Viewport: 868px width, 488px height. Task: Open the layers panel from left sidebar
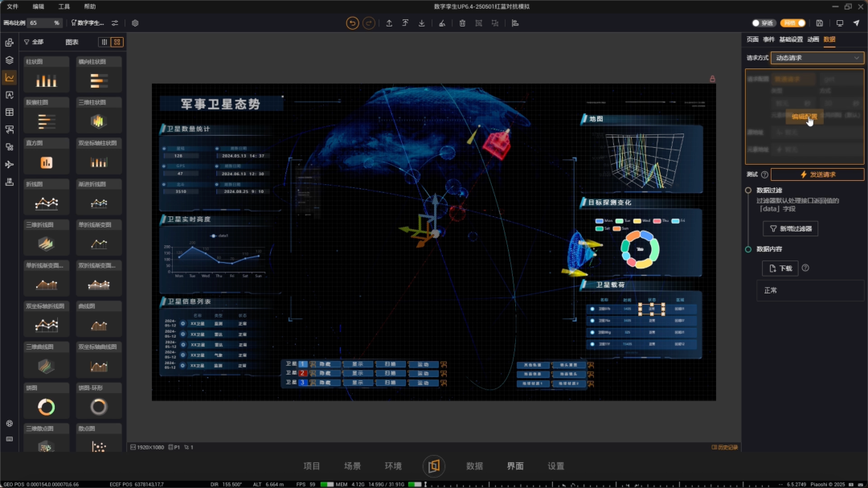(10, 60)
